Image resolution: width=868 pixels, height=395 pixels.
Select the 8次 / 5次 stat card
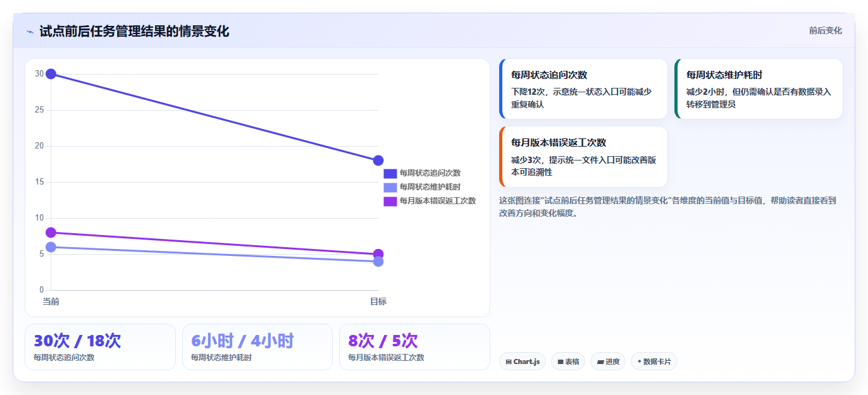[414, 347]
